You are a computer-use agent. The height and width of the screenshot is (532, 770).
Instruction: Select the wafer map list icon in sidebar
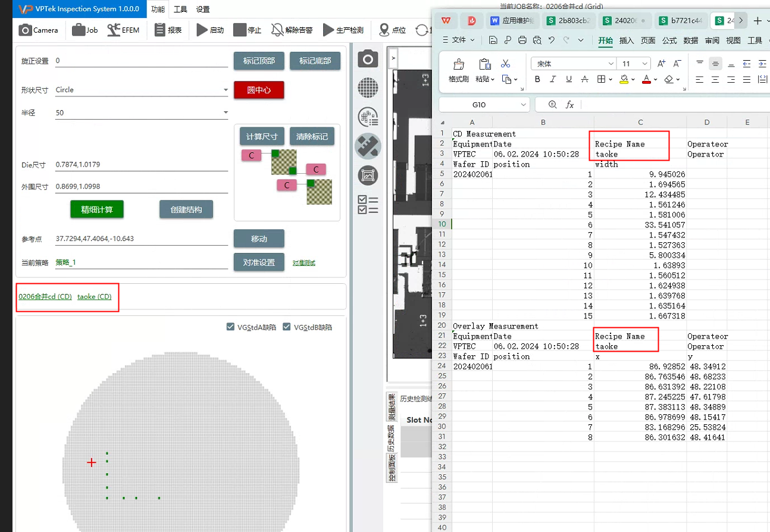pos(368,117)
